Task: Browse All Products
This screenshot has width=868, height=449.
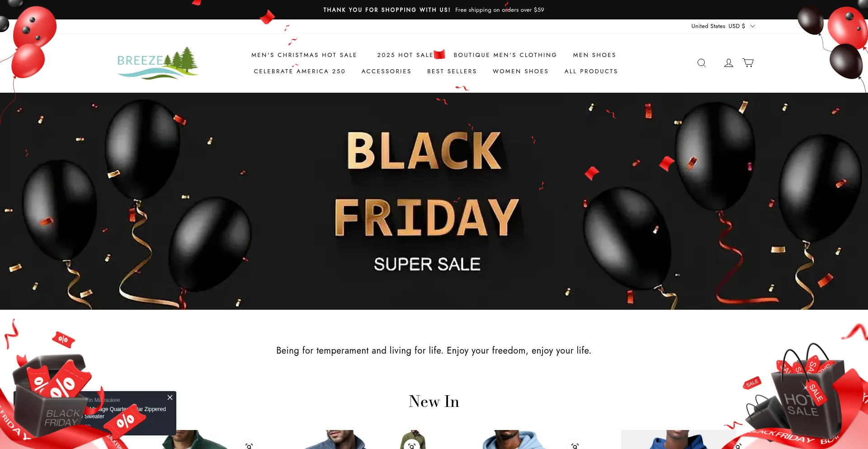Action: tap(591, 71)
